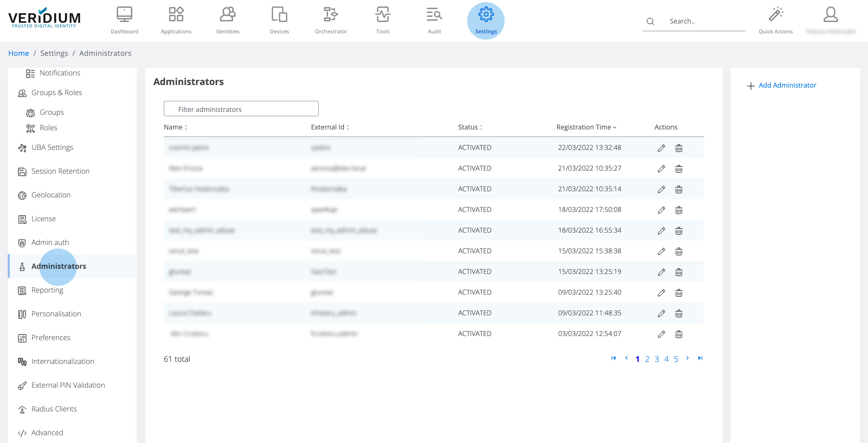The image size is (868, 443).
Task: Open Admin auth settings menu item
Action: click(50, 242)
